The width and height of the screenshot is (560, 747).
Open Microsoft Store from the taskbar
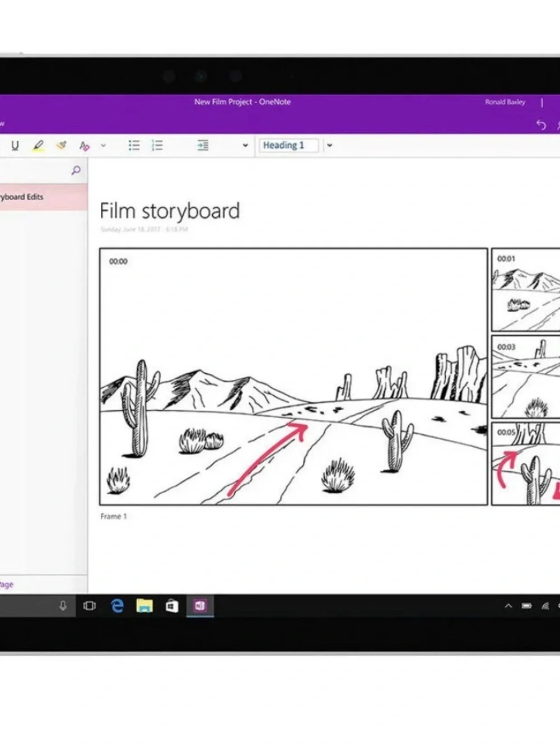pos(172,606)
